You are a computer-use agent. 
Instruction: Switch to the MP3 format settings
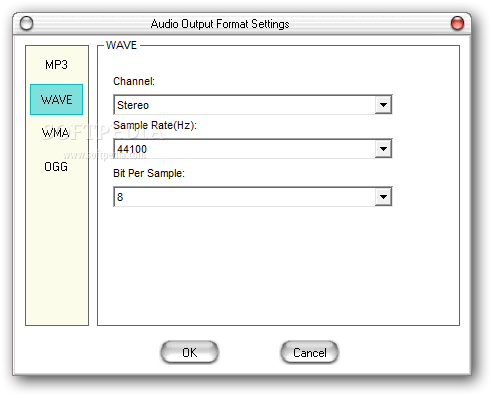pos(56,65)
